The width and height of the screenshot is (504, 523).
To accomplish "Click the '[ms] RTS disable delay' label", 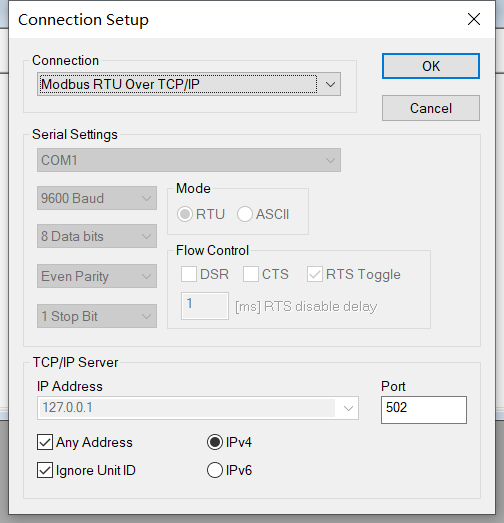I will click(x=306, y=306).
